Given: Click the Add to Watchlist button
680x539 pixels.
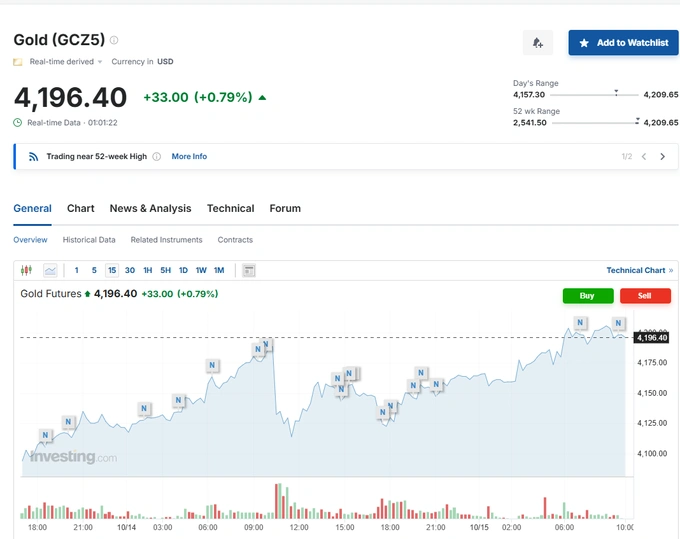Looking at the screenshot, I should click(623, 43).
